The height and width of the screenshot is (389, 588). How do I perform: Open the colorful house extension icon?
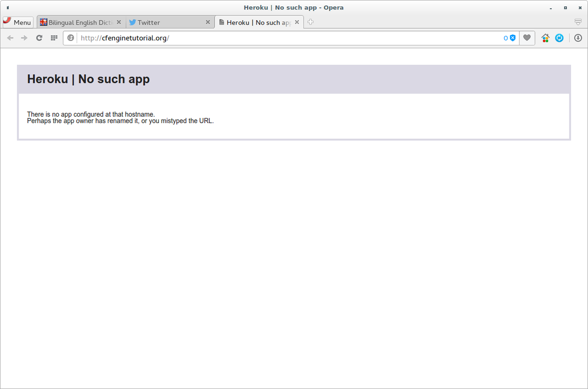tap(545, 38)
